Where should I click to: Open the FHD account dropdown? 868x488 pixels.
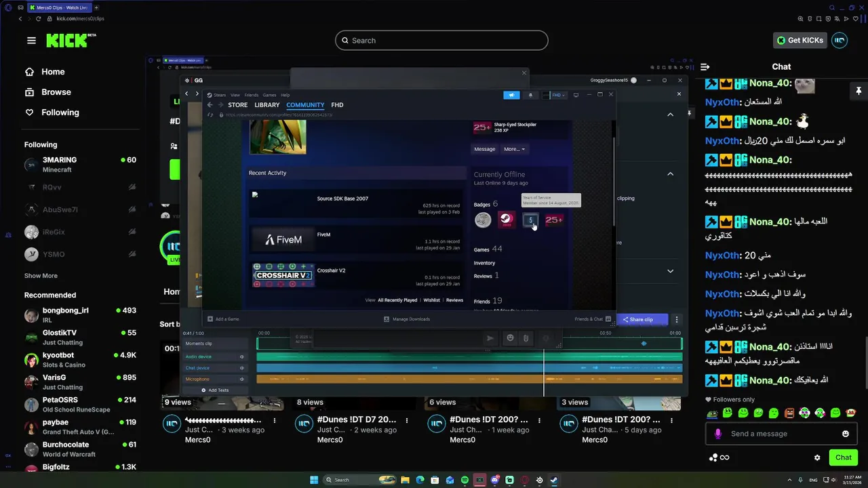pos(555,95)
